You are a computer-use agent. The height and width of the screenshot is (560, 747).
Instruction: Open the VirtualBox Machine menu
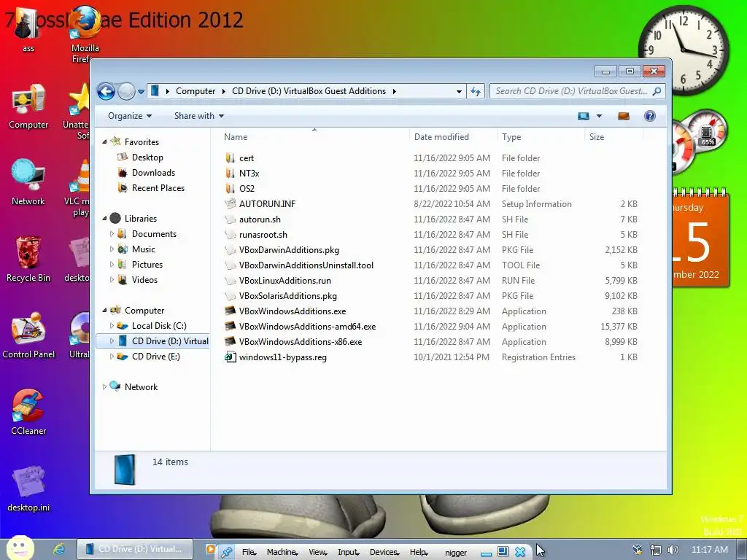(x=282, y=552)
